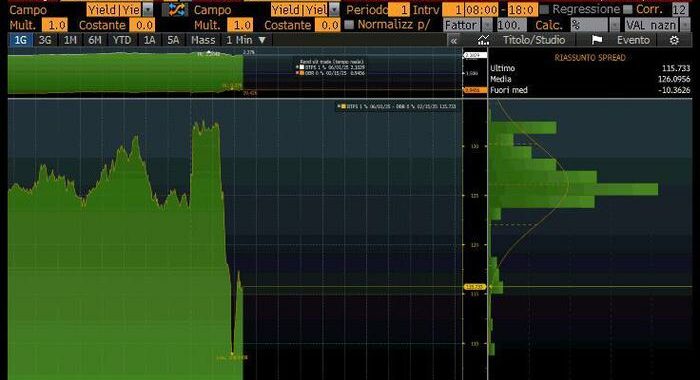Image resolution: width=700 pixels, height=380 pixels.
Task: Switch to the 6M range tab
Action: pyautogui.click(x=95, y=40)
